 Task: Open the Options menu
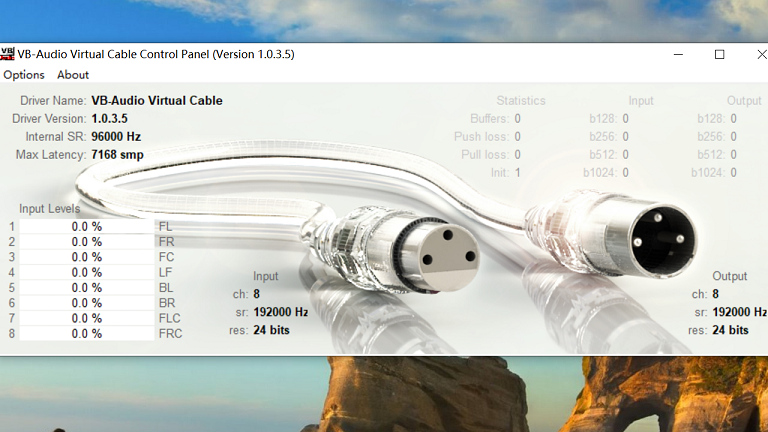click(24, 75)
